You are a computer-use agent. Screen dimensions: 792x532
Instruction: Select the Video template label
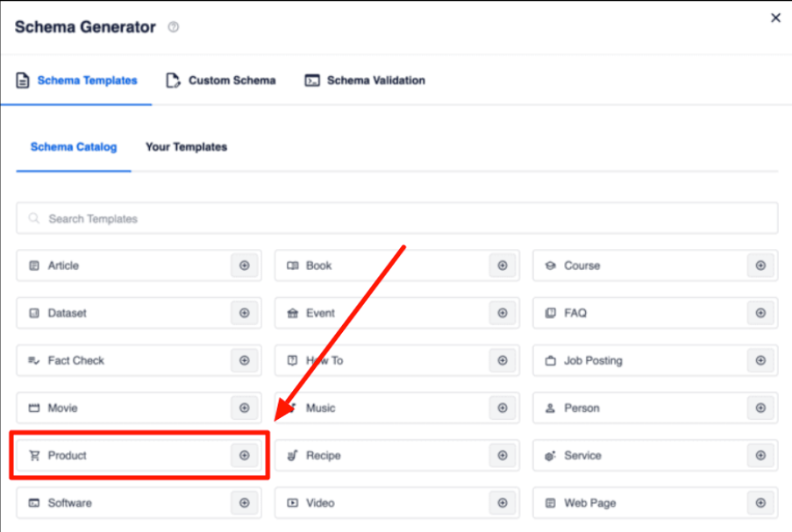click(x=320, y=503)
